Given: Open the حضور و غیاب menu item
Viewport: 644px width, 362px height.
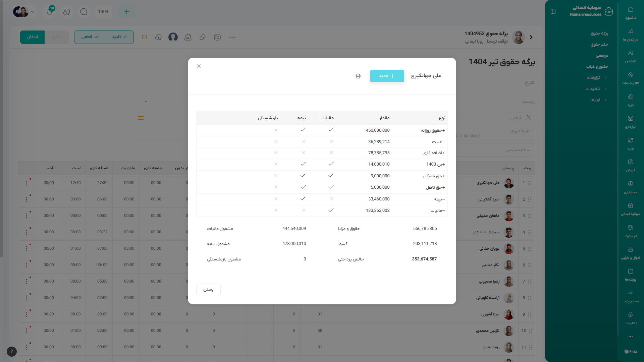Looking at the screenshot, I should point(597,67).
